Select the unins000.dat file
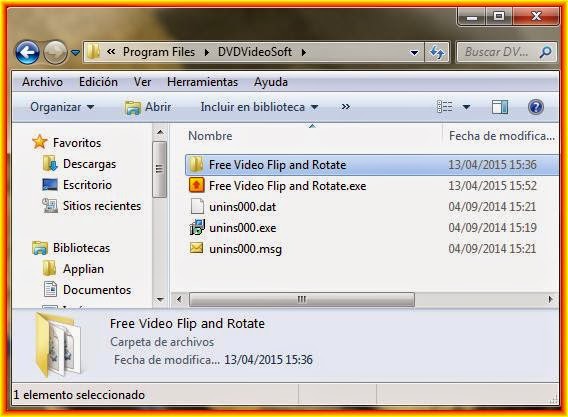This screenshot has width=568, height=417. pyautogui.click(x=242, y=207)
